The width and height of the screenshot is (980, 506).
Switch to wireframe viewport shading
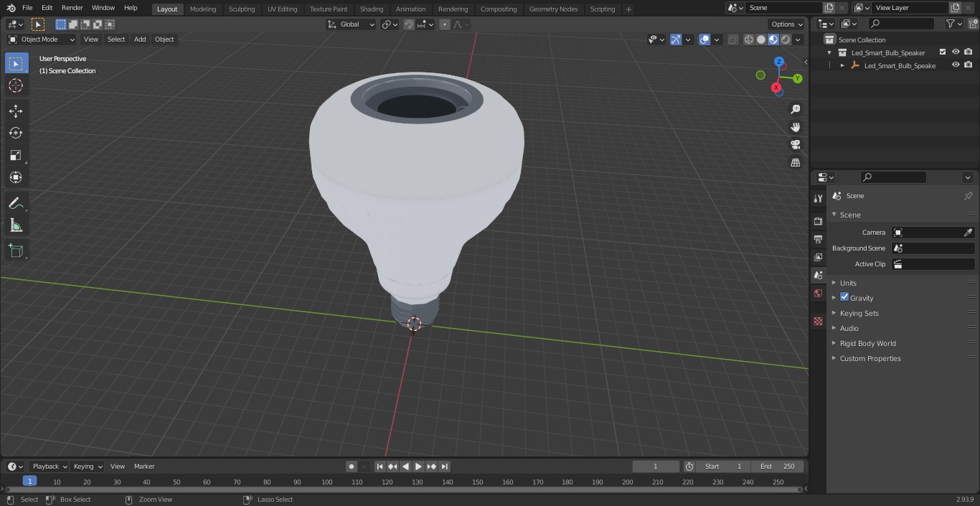[x=749, y=39]
